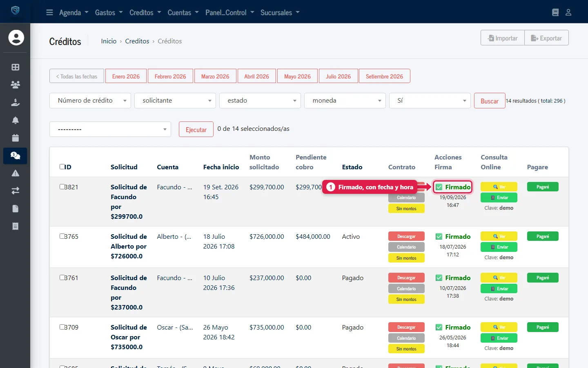The image size is (588, 368).
Task: Open the Sucursales menu
Action: [280, 12]
